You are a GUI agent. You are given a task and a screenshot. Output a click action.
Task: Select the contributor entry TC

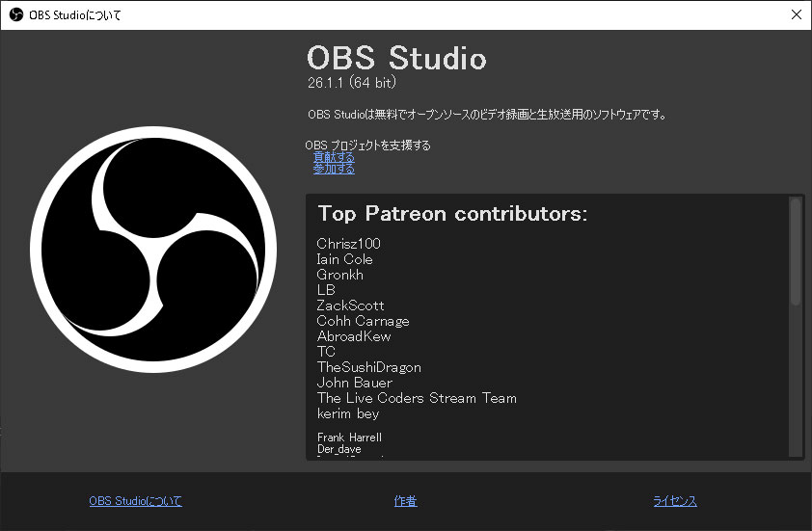pos(326,352)
